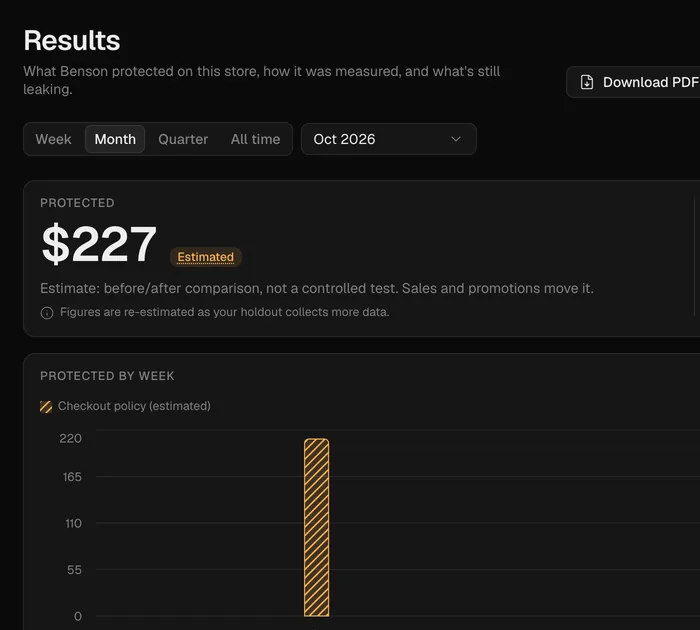Click the $227 protected amount

pos(99,244)
